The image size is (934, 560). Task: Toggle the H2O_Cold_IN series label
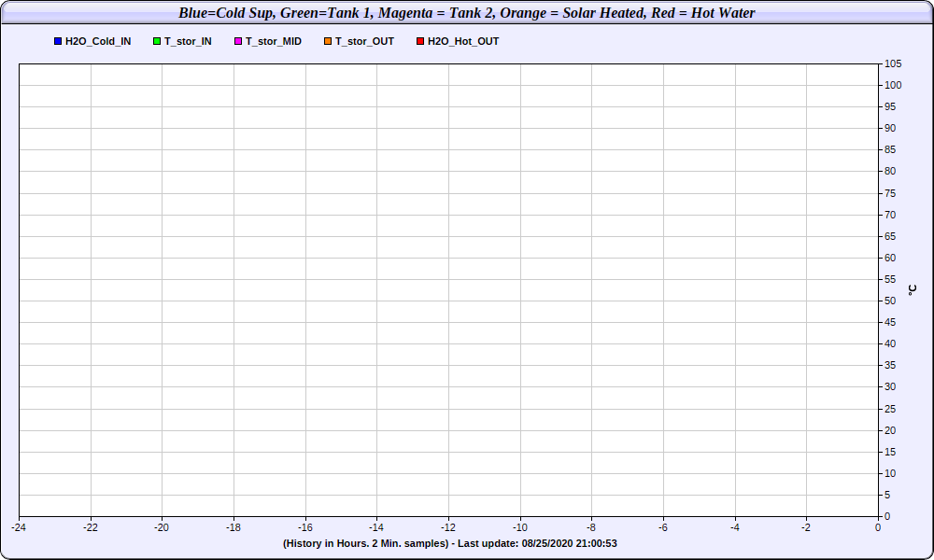(x=98, y=41)
